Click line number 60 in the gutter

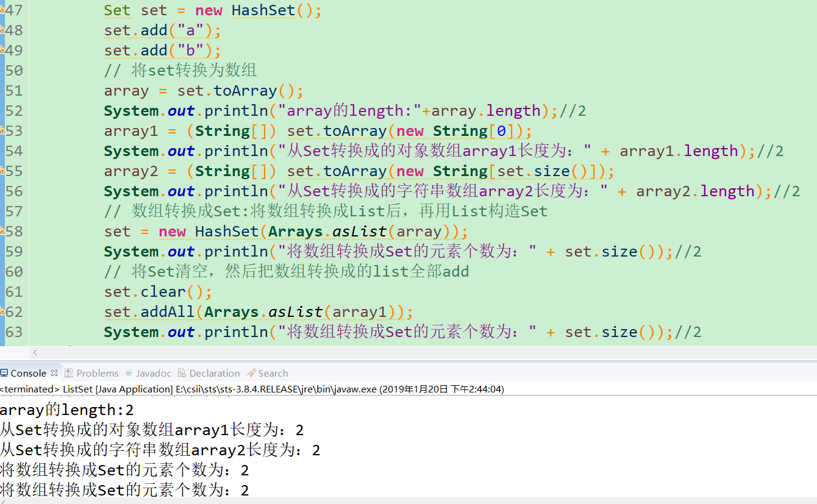click(x=14, y=272)
